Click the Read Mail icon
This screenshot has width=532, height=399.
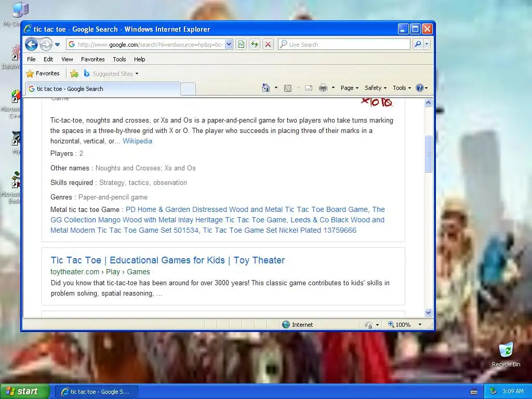[x=309, y=88]
